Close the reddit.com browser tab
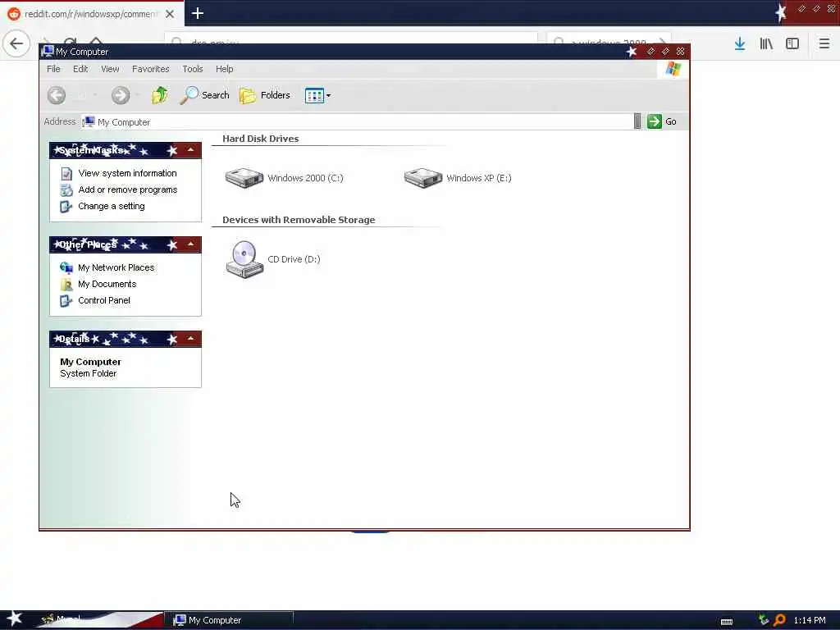Image resolution: width=840 pixels, height=630 pixels. (x=170, y=14)
